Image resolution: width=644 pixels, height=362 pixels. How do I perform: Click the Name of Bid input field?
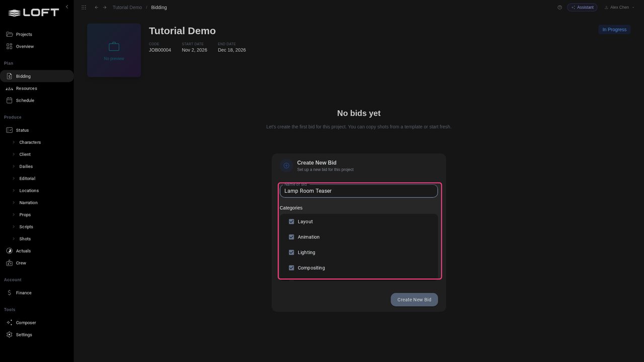(359, 191)
